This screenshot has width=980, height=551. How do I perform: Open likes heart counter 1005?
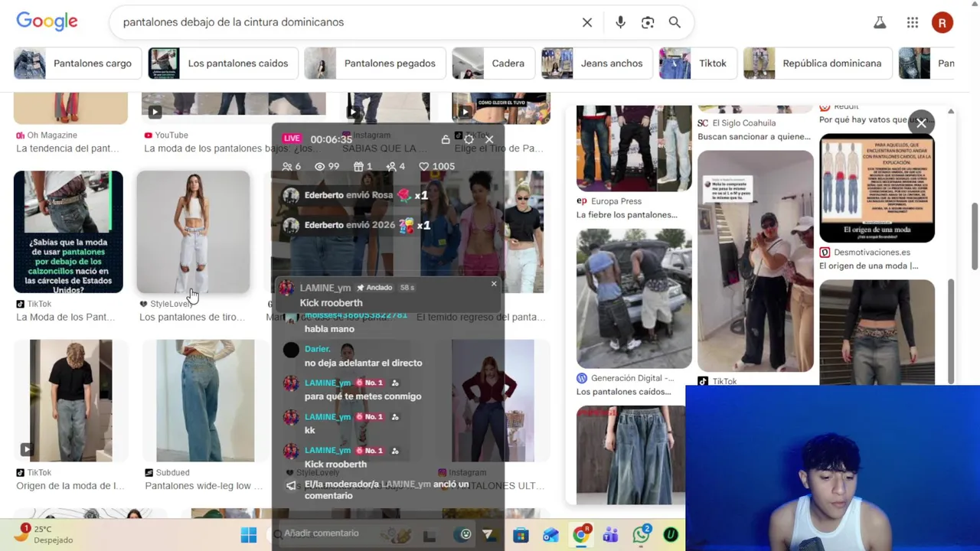(x=436, y=166)
